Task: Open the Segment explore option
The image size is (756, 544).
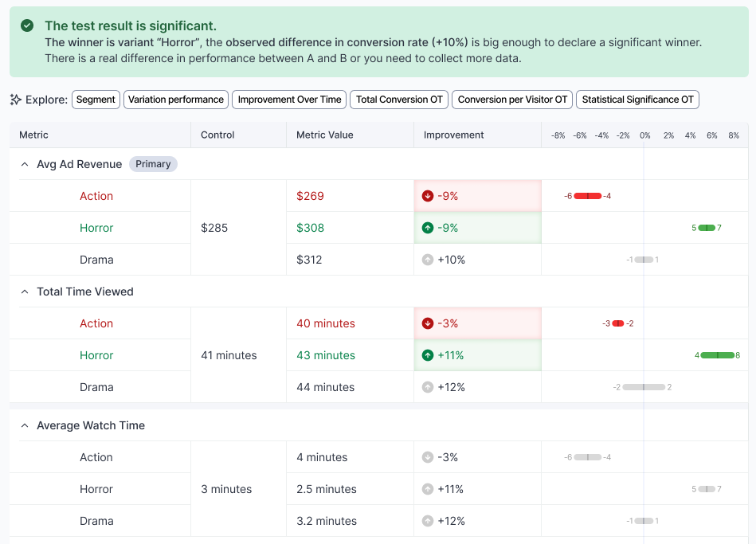Action: coord(96,100)
